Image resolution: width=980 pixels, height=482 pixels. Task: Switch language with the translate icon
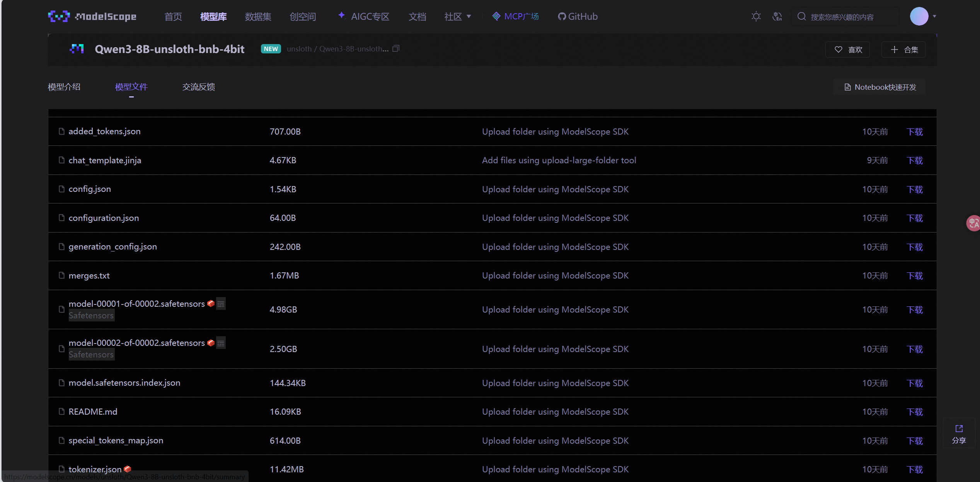tap(777, 16)
